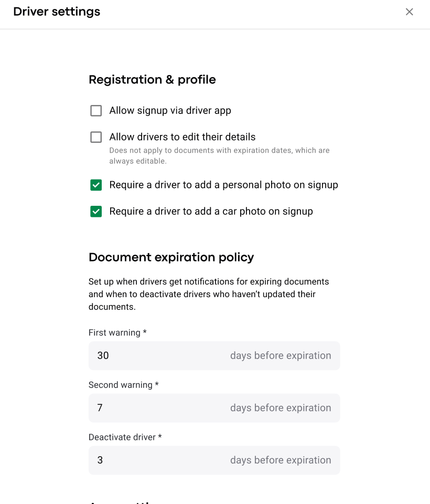Screen dimensions: 430x504
Task: Click the "Deactivate driver *" field label
Action: (x=125, y=437)
